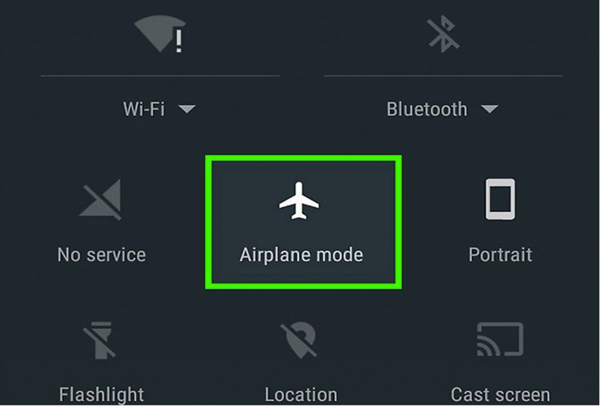Select the No service text label
Image resolution: width=600 pixels, height=406 pixels.
tap(102, 255)
